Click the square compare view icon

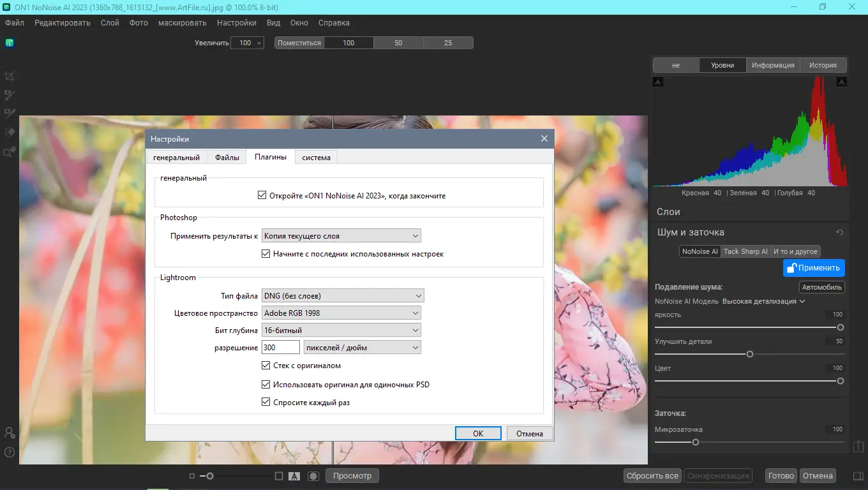pos(278,476)
